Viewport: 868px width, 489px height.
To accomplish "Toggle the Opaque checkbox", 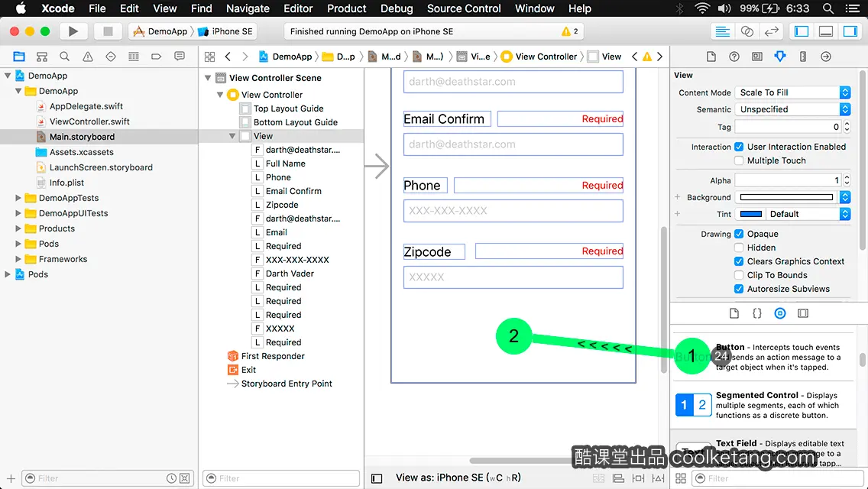I will pos(738,234).
